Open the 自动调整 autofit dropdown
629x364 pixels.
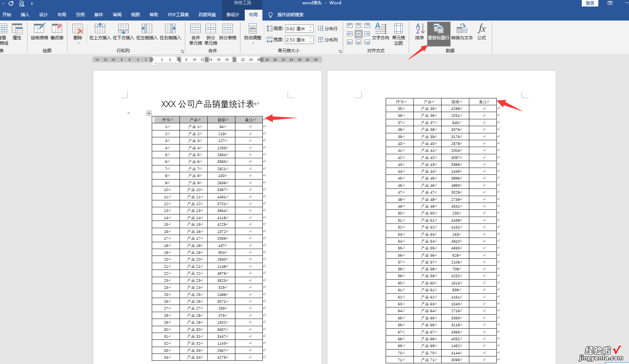[x=253, y=34]
